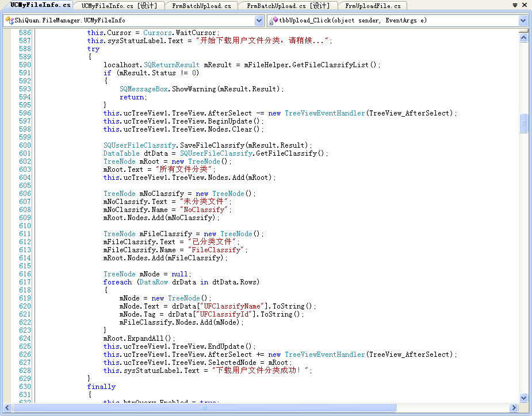Click TreeViewEventHandler on line 596

pos(324,113)
